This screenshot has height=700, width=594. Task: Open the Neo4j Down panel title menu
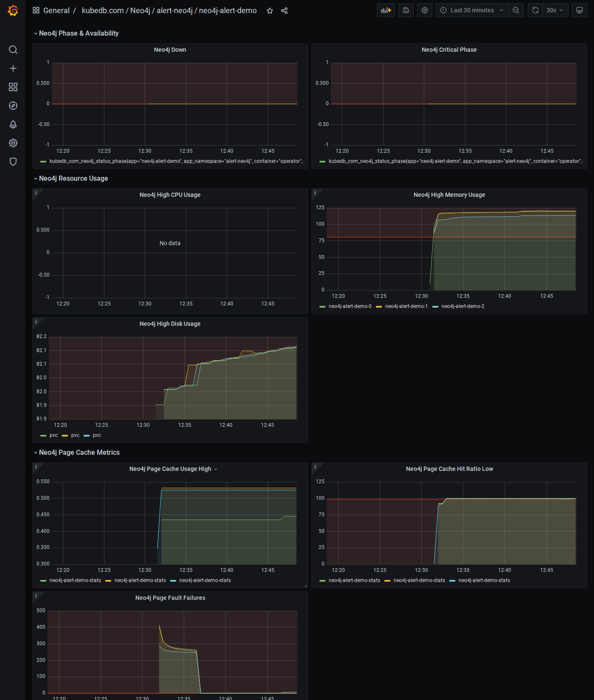[170, 50]
